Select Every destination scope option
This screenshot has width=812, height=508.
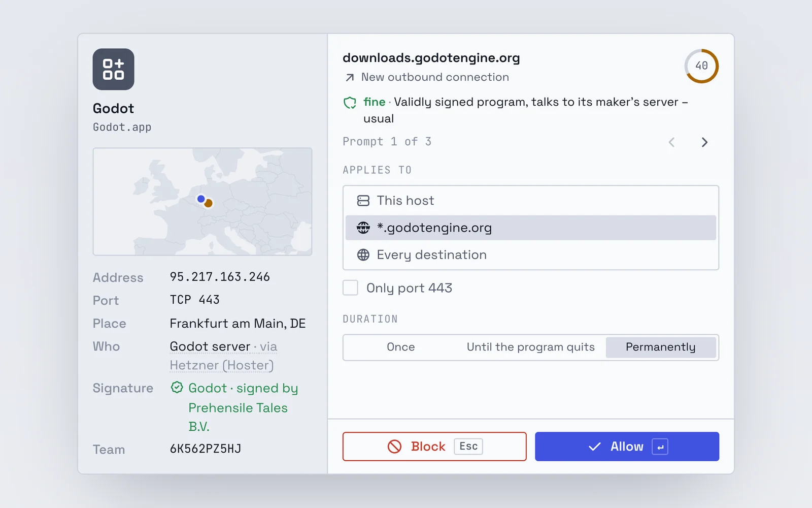click(x=531, y=255)
